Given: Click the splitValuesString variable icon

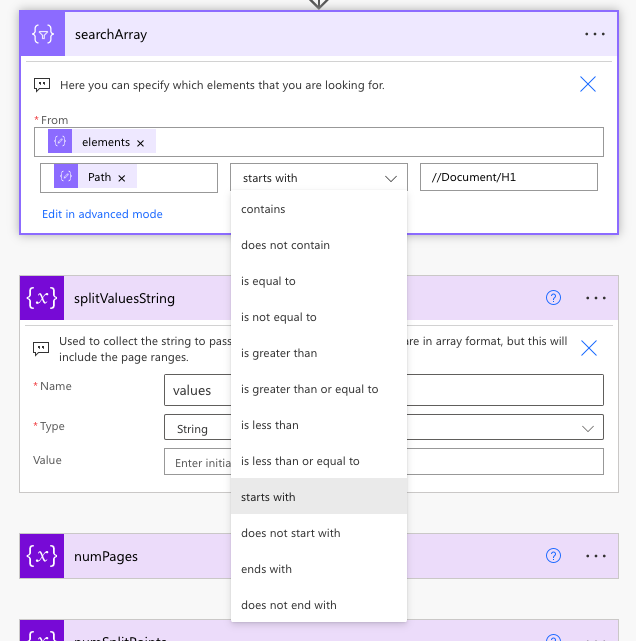Looking at the screenshot, I should (42, 298).
